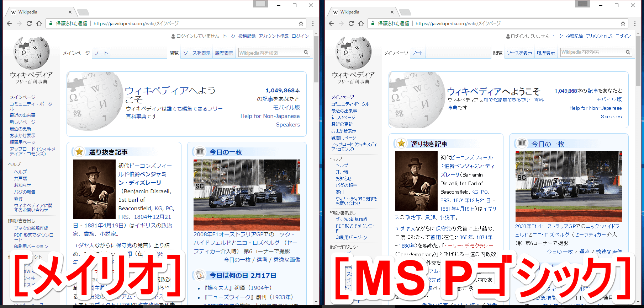Open おまかせ表示 in left window sidebar
This screenshot has width=644, height=308.
point(22,136)
